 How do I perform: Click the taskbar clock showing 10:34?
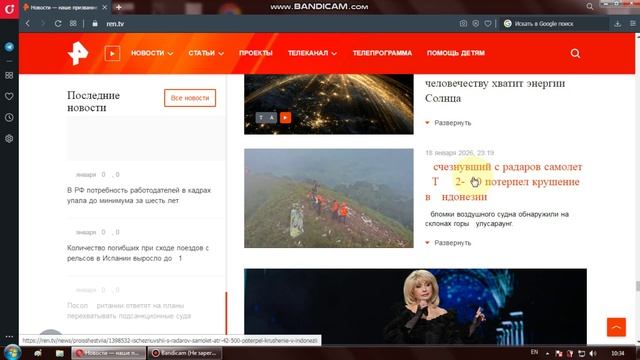tap(618, 353)
